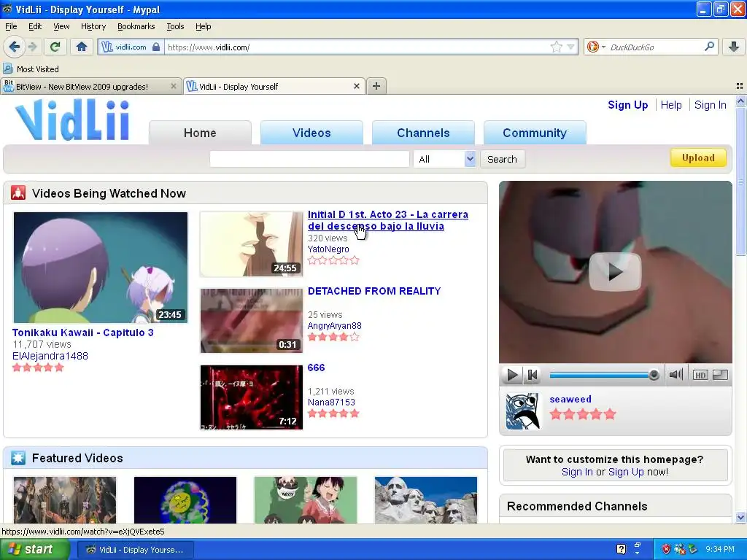This screenshot has height=560, width=747.
Task: Switch to the Home tab
Action: 200,133
